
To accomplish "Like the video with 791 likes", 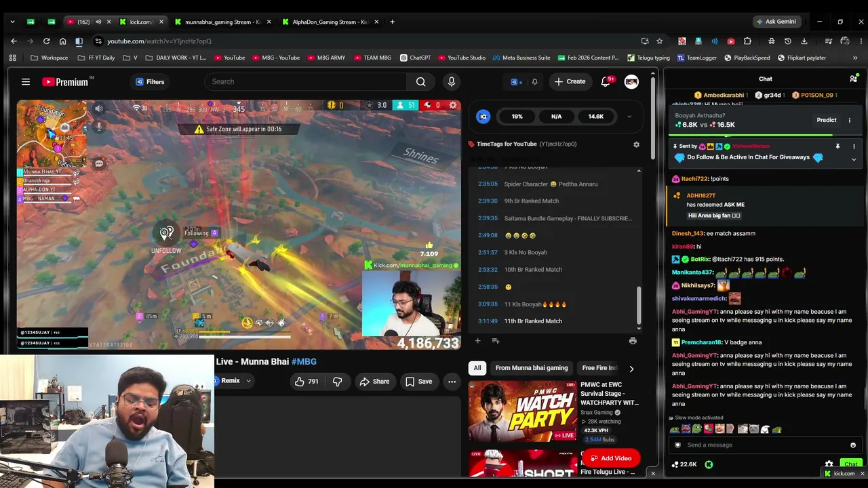I will [307, 382].
